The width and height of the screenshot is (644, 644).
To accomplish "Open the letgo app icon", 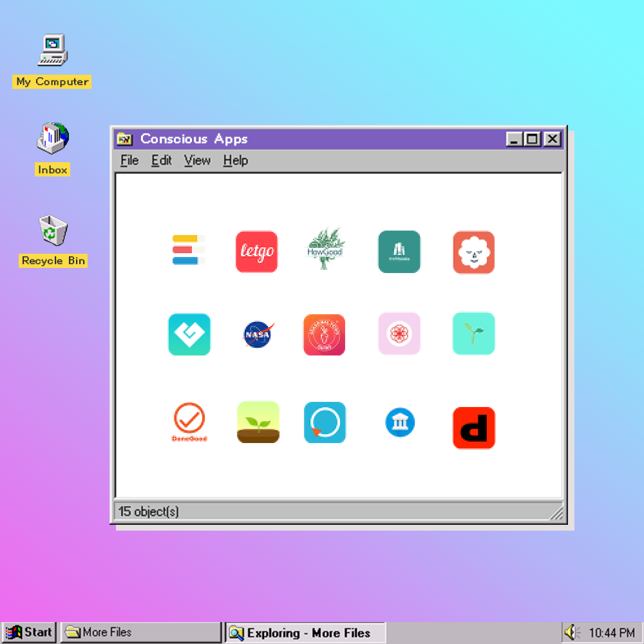I will (256, 251).
